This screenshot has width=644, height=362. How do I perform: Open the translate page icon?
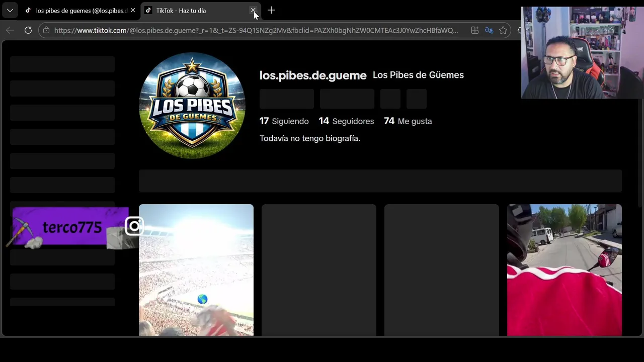[x=489, y=30]
